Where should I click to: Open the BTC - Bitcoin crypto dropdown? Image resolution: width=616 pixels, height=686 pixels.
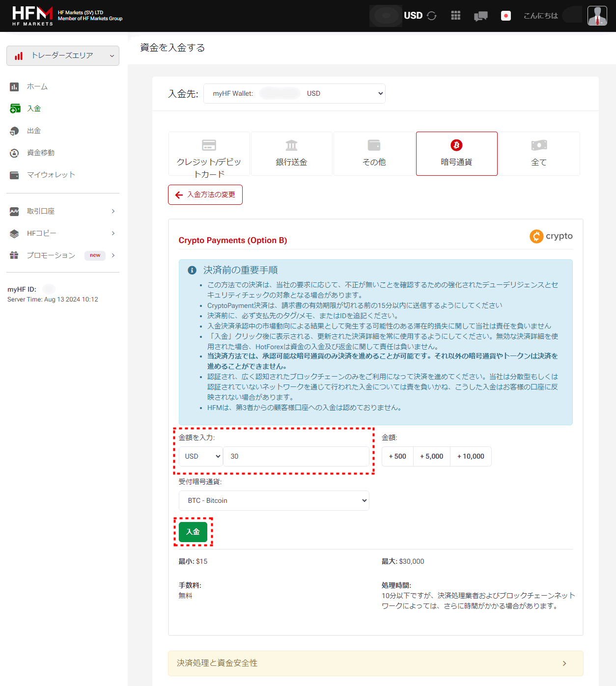coord(274,500)
